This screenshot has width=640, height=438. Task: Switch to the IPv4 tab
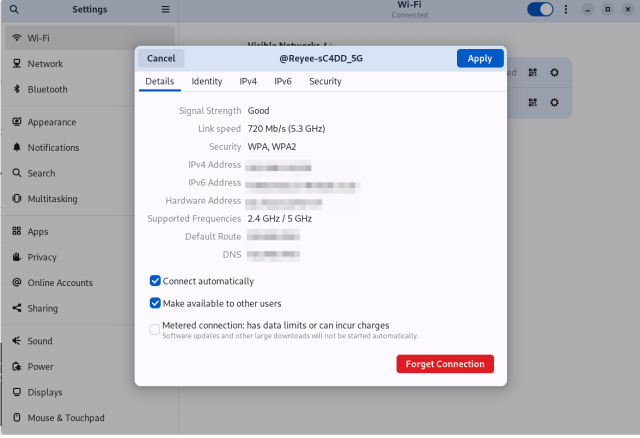[x=248, y=82]
